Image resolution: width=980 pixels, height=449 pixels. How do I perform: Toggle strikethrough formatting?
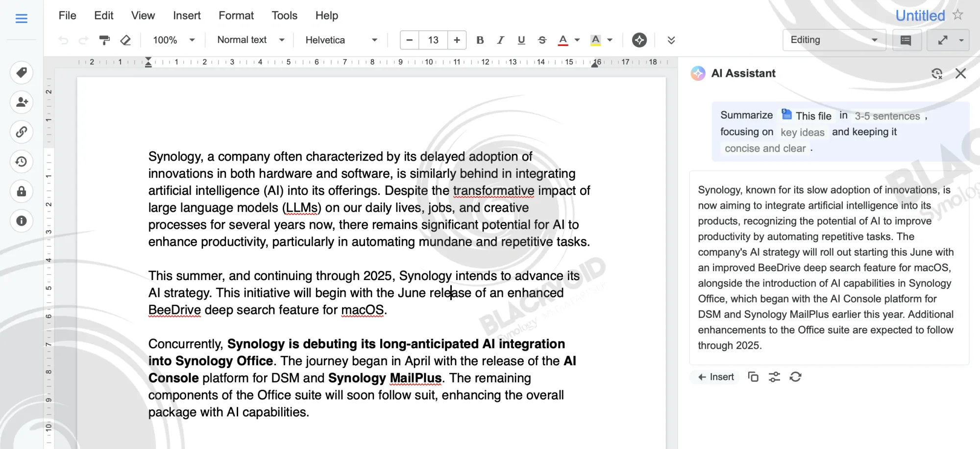pyautogui.click(x=542, y=40)
